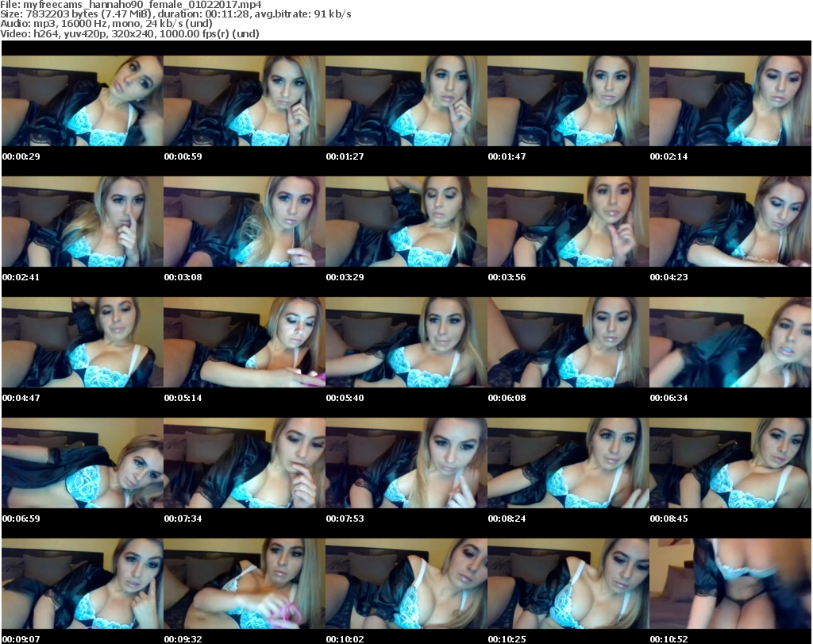The width and height of the screenshot is (813, 644).
Task: Click the Audio line showing mp3, 16000 Hz
Action: click(x=106, y=23)
